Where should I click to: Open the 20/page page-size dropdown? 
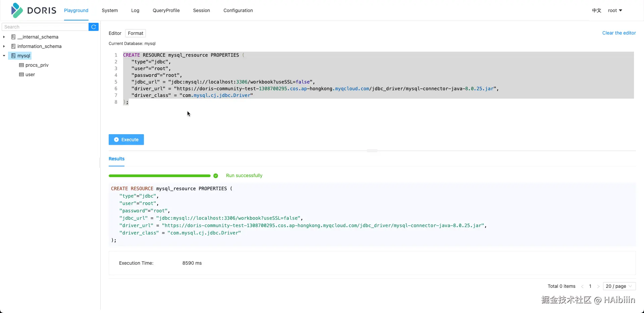(619, 286)
